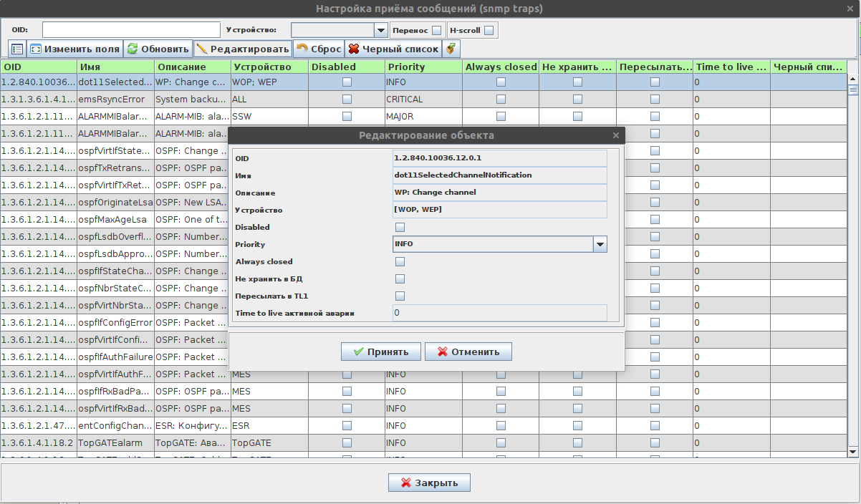
Task: Click the list view icon in toolbar
Action: click(x=17, y=49)
